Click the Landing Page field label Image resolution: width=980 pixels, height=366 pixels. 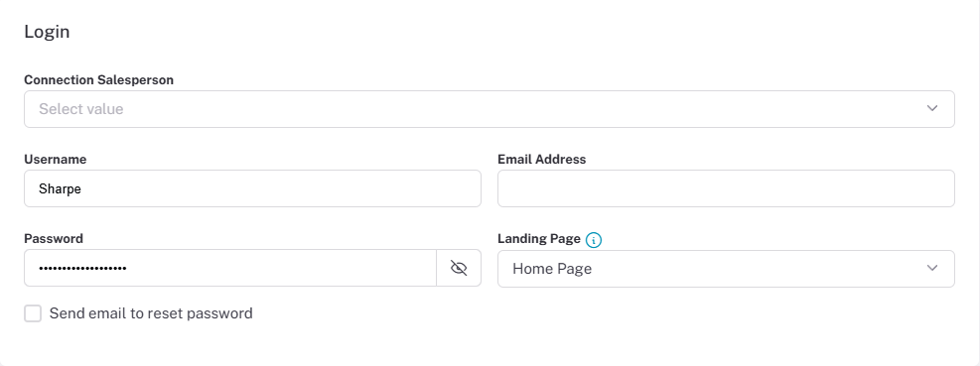click(x=539, y=239)
